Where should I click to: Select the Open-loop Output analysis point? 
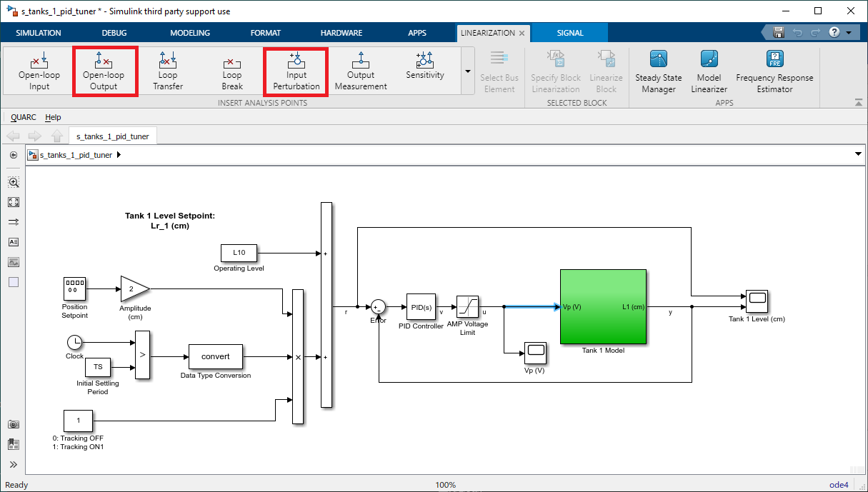pos(104,71)
